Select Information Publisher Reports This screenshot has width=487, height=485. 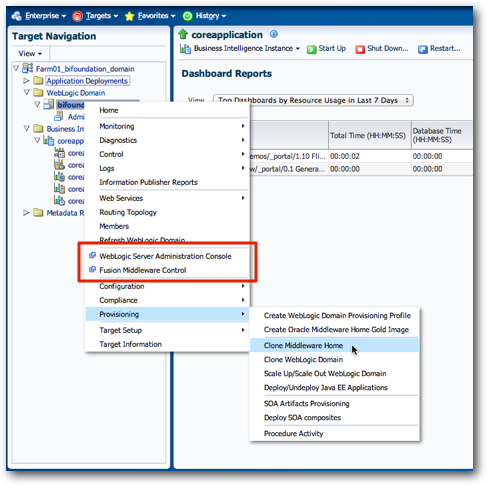(x=167, y=182)
